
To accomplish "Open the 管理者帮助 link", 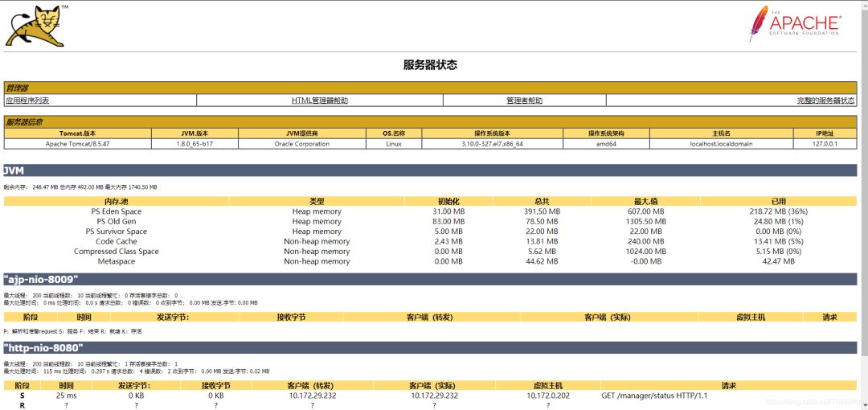I will point(524,100).
